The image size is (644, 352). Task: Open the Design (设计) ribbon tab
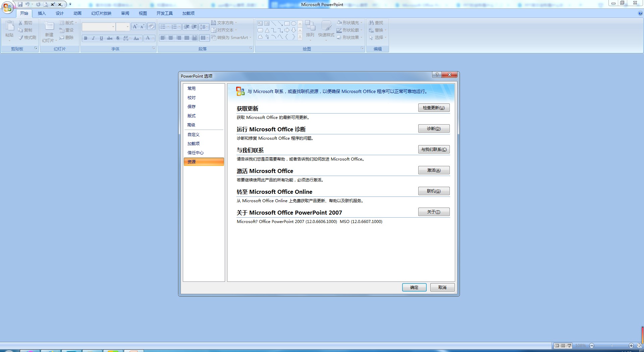click(x=60, y=13)
